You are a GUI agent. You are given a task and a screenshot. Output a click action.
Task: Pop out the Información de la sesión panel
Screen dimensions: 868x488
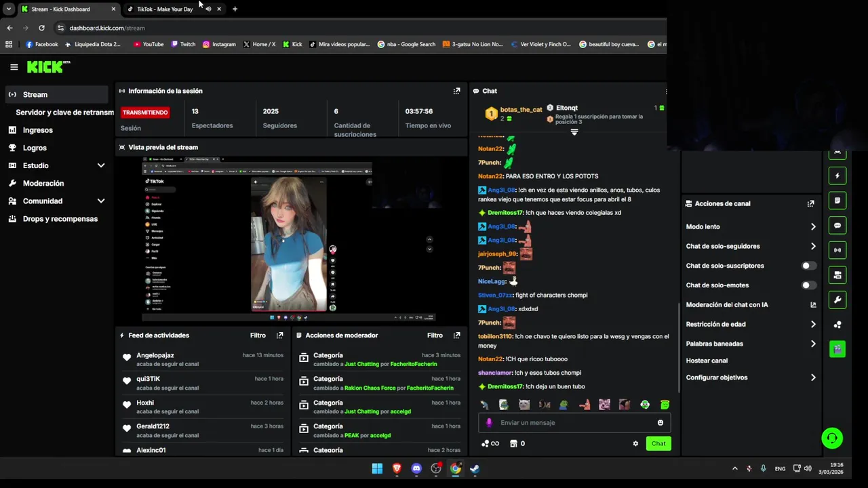456,91
